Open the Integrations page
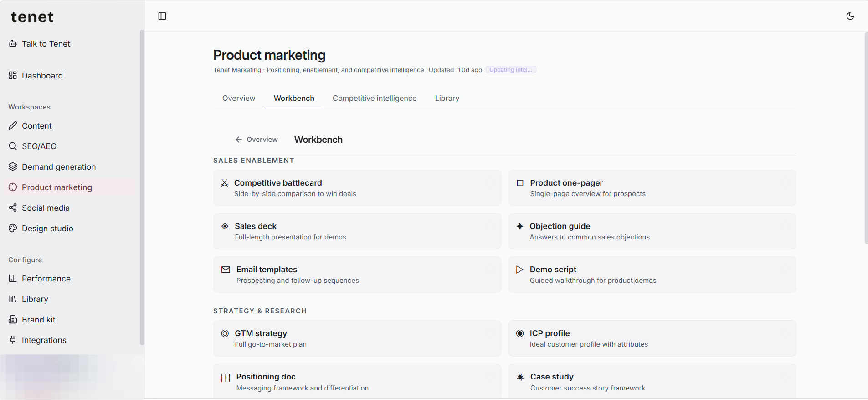Viewport: 868px width, 400px height. tap(68, 340)
